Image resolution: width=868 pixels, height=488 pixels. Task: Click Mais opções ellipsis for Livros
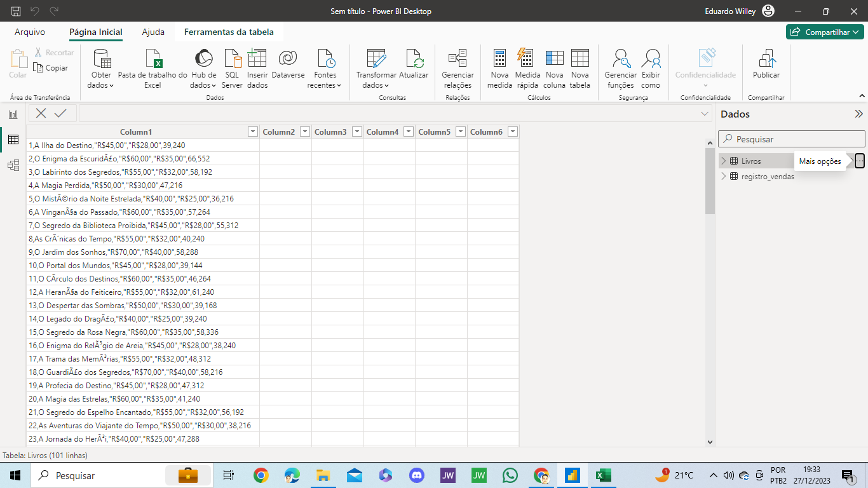pos(860,161)
